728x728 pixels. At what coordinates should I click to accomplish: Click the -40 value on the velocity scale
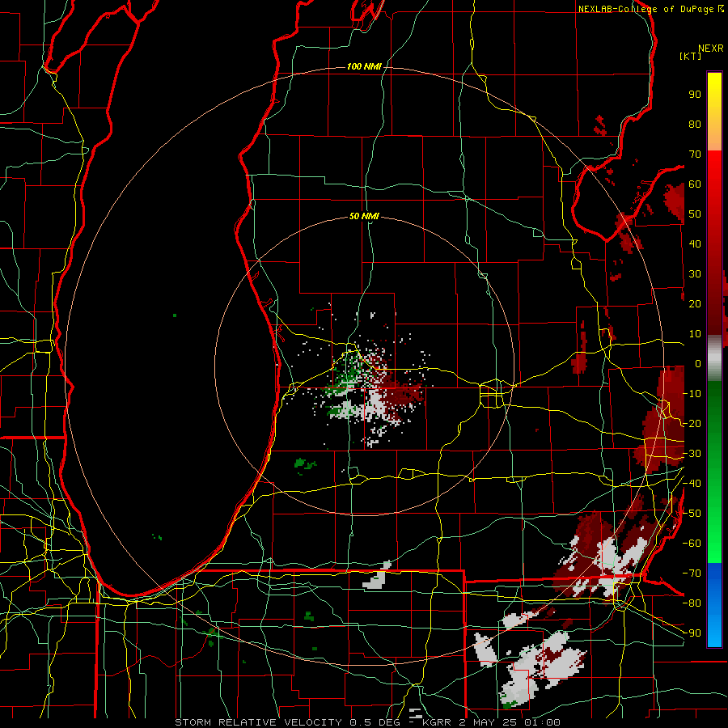tap(692, 484)
